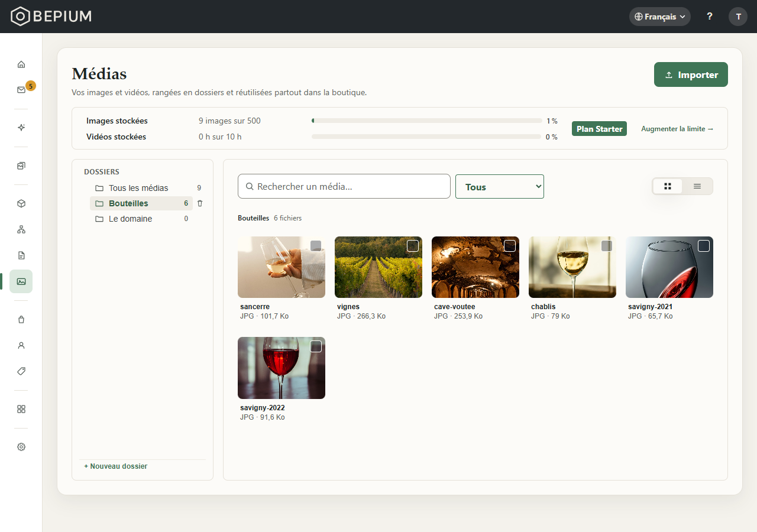Open the box-shaped products icon
Screen dimensions: 757x532
coord(21,203)
